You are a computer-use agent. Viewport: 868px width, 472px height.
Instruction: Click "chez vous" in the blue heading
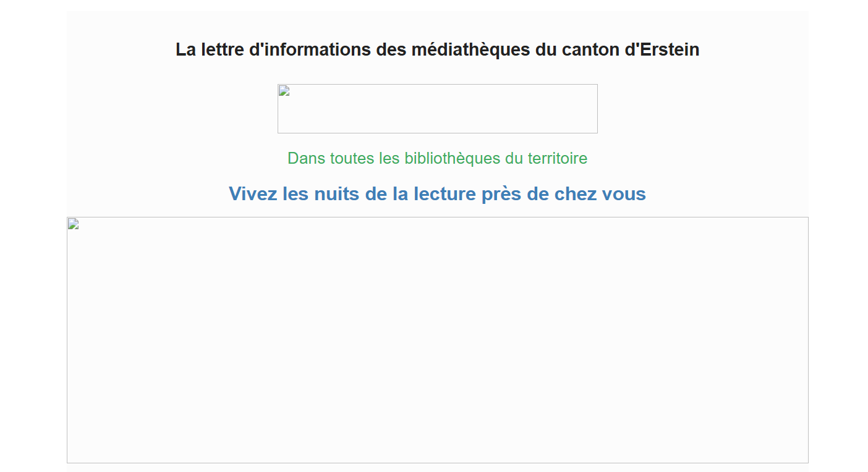[600, 194]
